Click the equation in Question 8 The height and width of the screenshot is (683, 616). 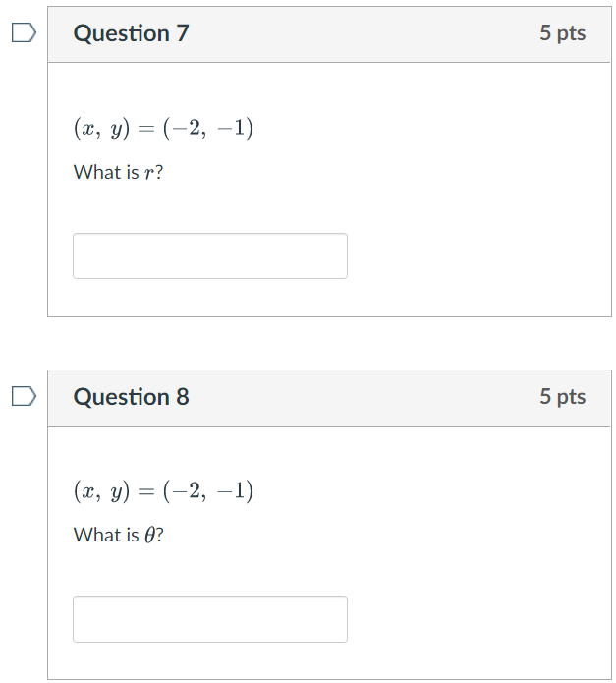coord(163,490)
